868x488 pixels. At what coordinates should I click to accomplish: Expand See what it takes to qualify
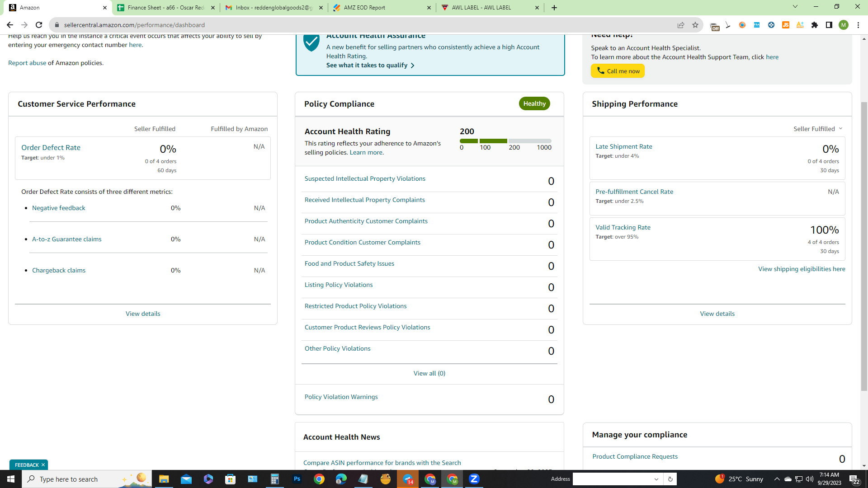pyautogui.click(x=370, y=65)
